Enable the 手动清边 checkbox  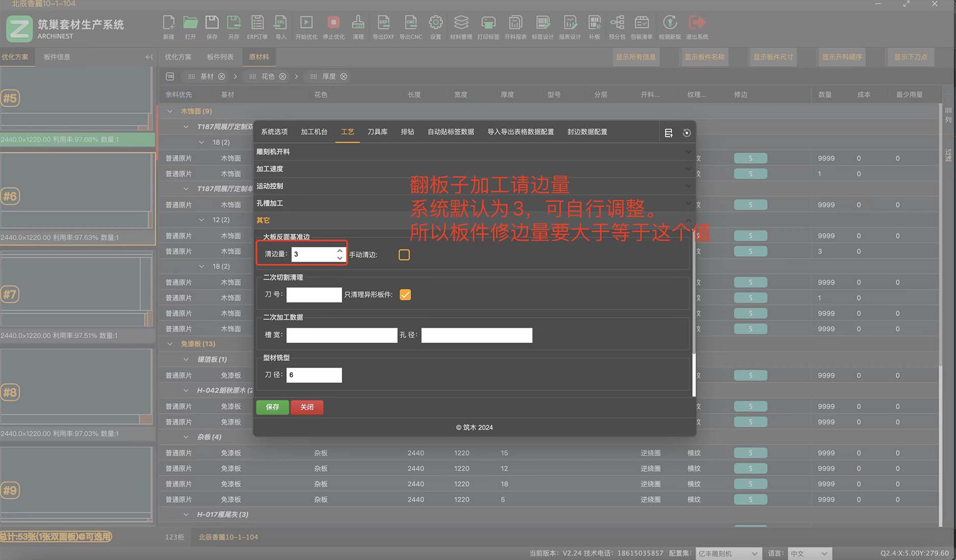pyautogui.click(x=404, y=254)
